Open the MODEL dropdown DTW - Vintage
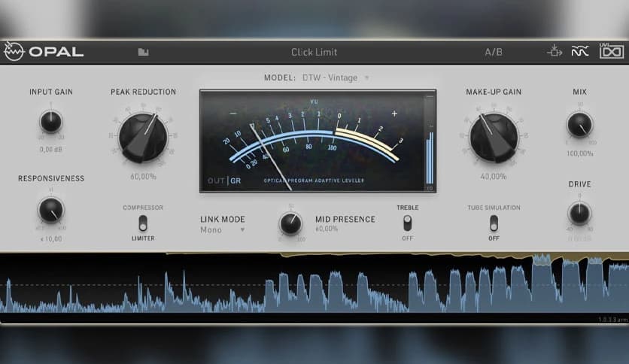 [x=330, y=77]
